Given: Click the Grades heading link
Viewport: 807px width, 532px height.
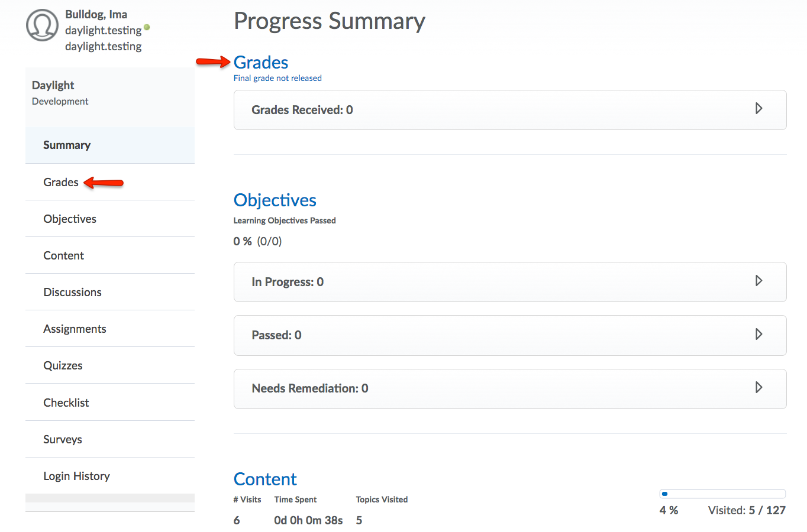Looking at the screenshot, I should [261, 63].
